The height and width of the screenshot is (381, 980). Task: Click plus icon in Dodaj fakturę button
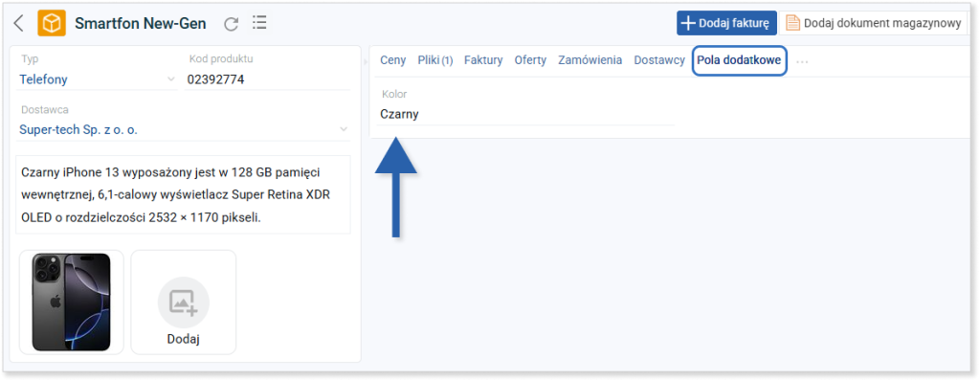tap(687, 23)
